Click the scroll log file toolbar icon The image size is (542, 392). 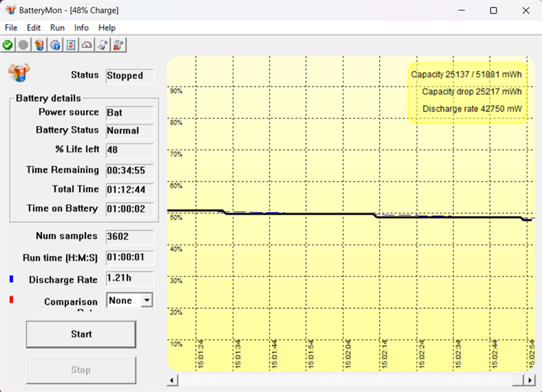point(103,45)
